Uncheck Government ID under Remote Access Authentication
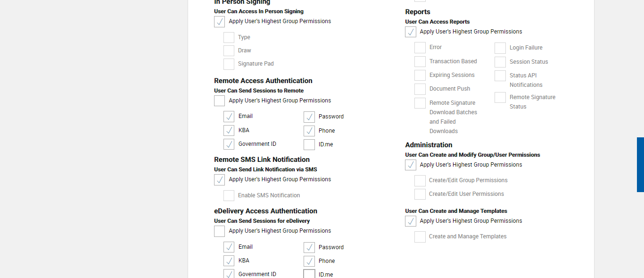Screen dimensions: 644x278 click(229, 144)
